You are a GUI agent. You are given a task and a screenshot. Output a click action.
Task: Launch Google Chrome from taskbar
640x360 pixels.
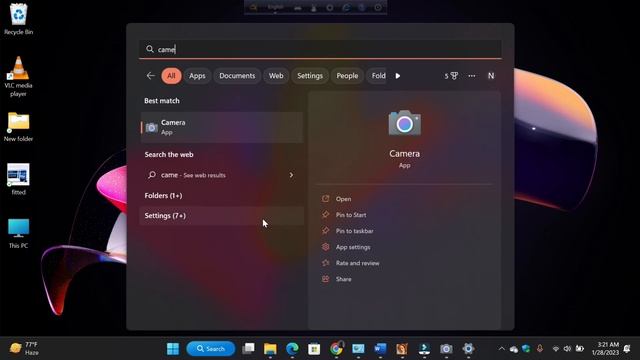point(336,349)
